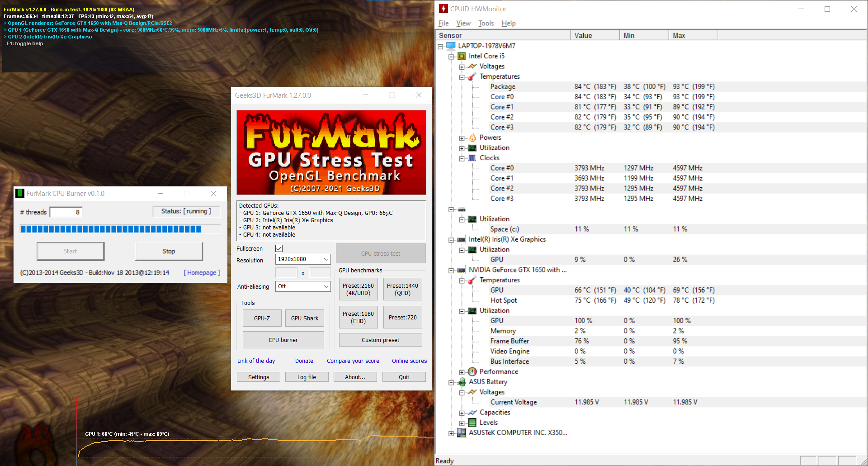
Task: Click Compare your score link
Action: point(353,361)
